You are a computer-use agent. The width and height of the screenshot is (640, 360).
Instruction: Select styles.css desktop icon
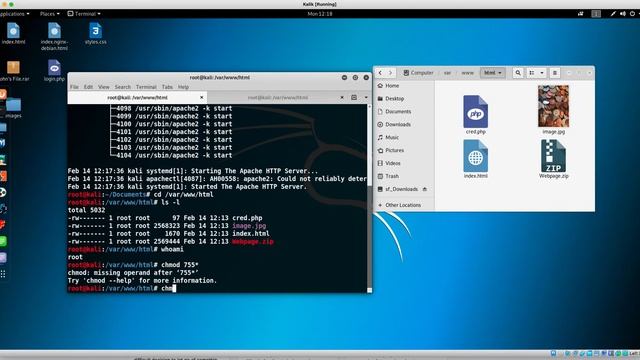pyautogui.click(x=96, y=33)
